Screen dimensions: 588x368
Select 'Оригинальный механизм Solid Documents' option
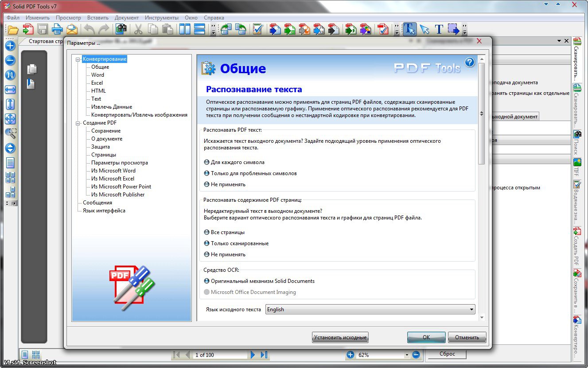point(206,281)
